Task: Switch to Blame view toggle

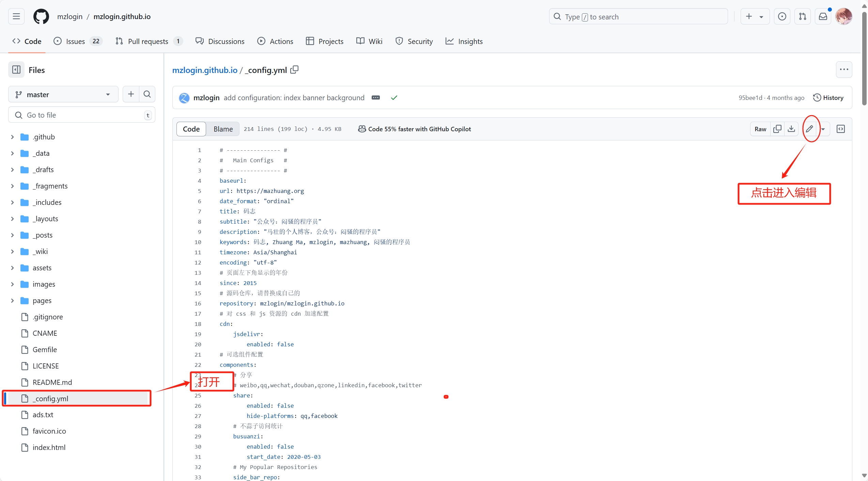Action: (x=223, y=129)
